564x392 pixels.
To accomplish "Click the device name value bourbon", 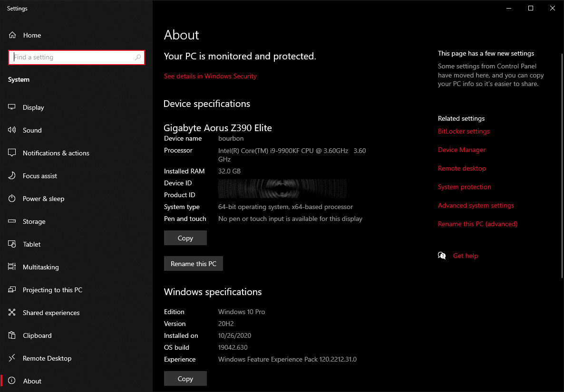I will [x=231, y=138].
